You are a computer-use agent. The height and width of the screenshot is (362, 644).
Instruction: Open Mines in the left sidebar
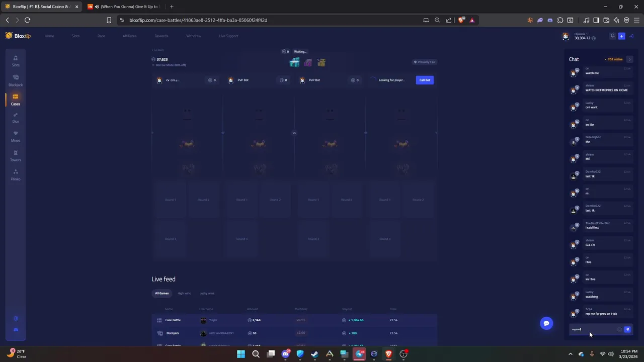(x=16, y=137)
